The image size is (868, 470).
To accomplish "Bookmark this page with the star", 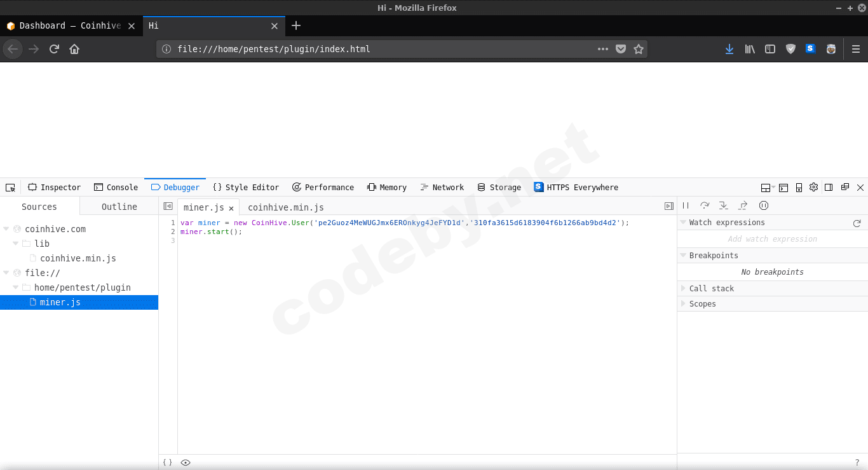I will [639, 49].
